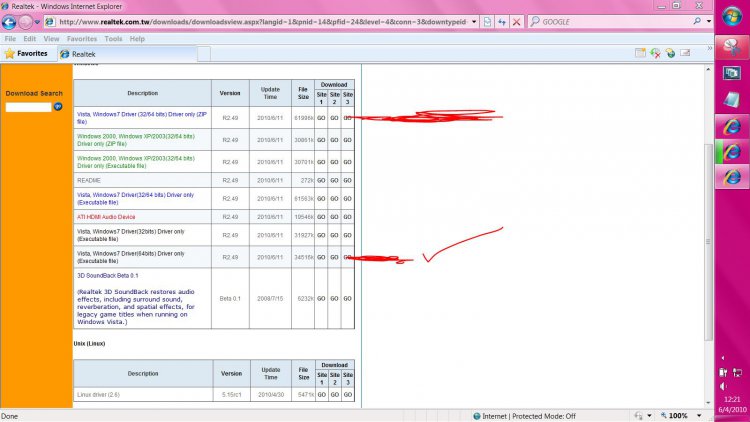Open the README download description link

click(90, 180)
